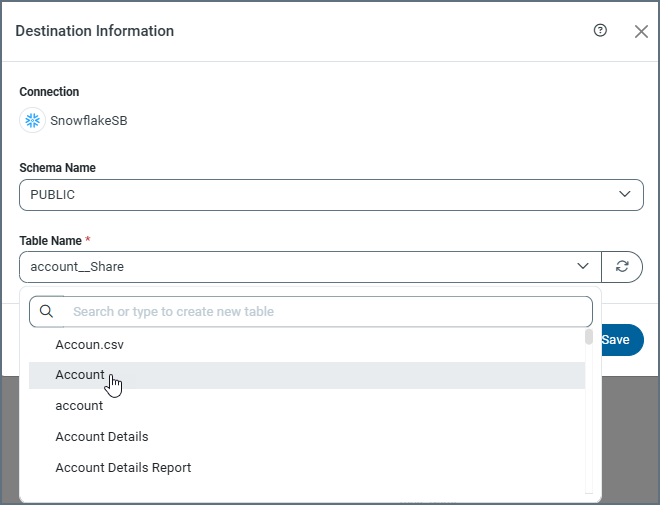Click the account__Share table name field
660x505 pixels.
point(290,267)
